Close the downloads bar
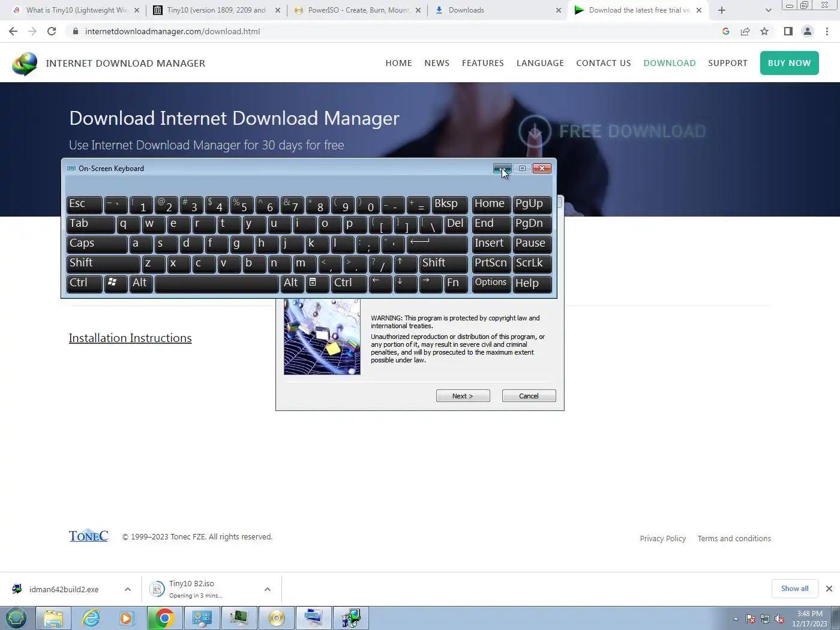Screen dimensions: 840x630 tap(829, 589)
